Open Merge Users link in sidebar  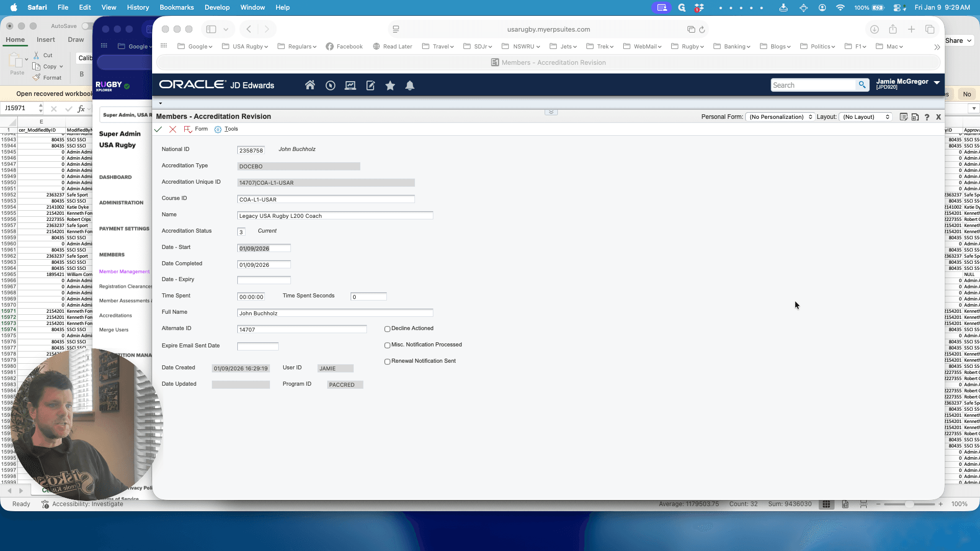tap(114, 330)
